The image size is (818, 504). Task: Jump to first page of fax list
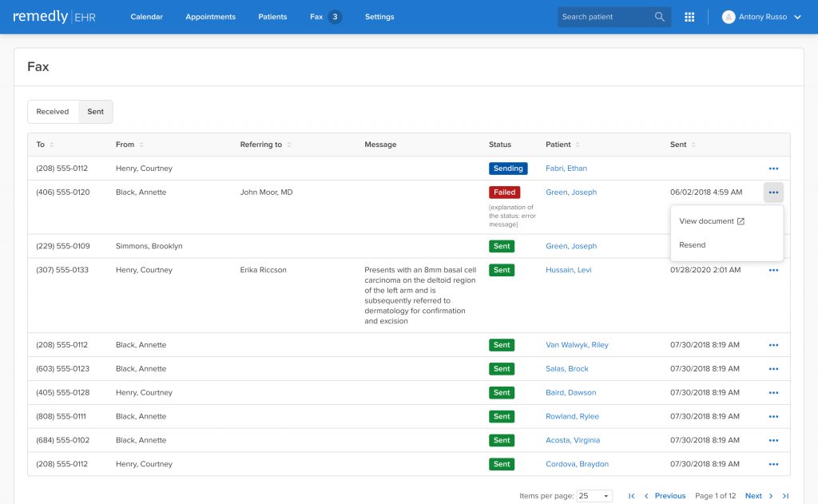point(631,496)
